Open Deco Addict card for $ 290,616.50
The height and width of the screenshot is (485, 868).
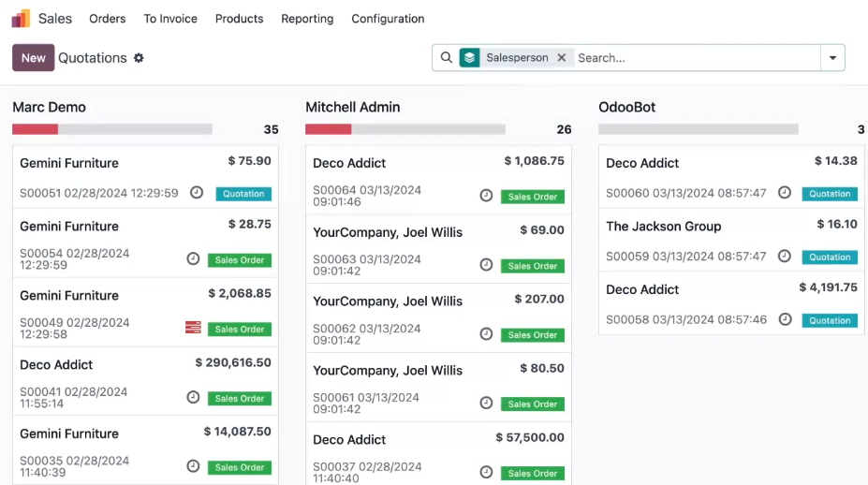tap(145, 381)
